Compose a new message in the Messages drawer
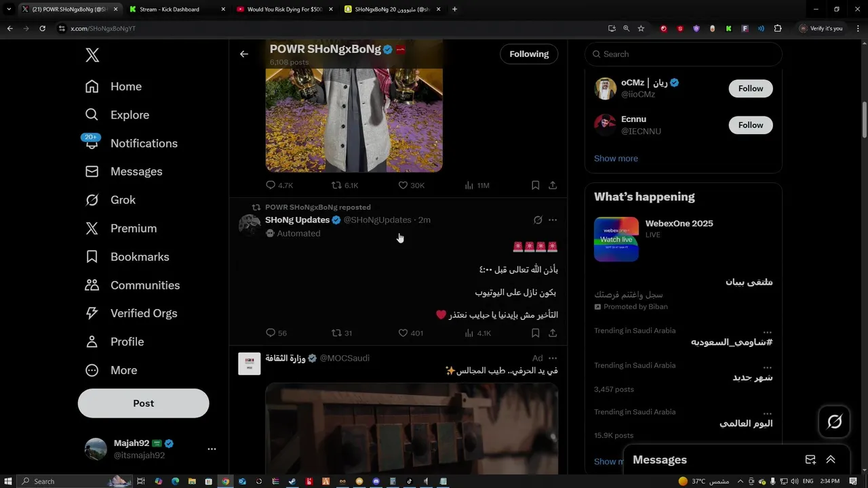Screen dimensions: 868x488 [x=810, y=460]
